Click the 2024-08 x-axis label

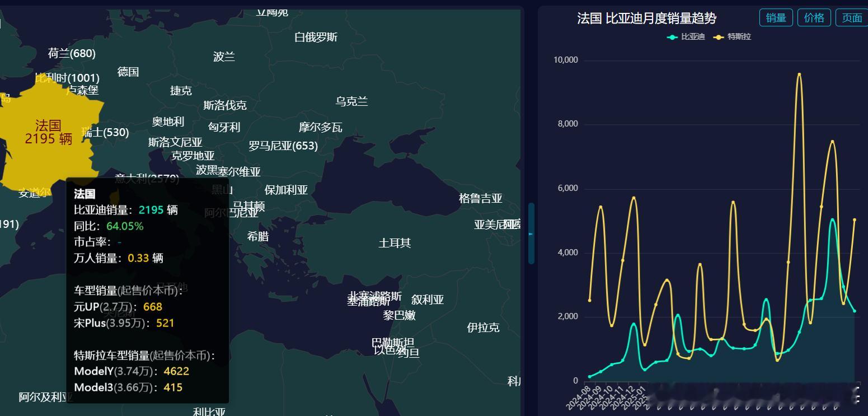578,397
